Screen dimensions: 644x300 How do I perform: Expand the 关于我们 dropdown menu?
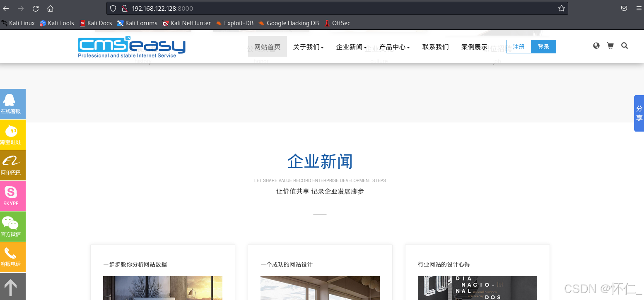pyautogui.click(x=308, y=47)
